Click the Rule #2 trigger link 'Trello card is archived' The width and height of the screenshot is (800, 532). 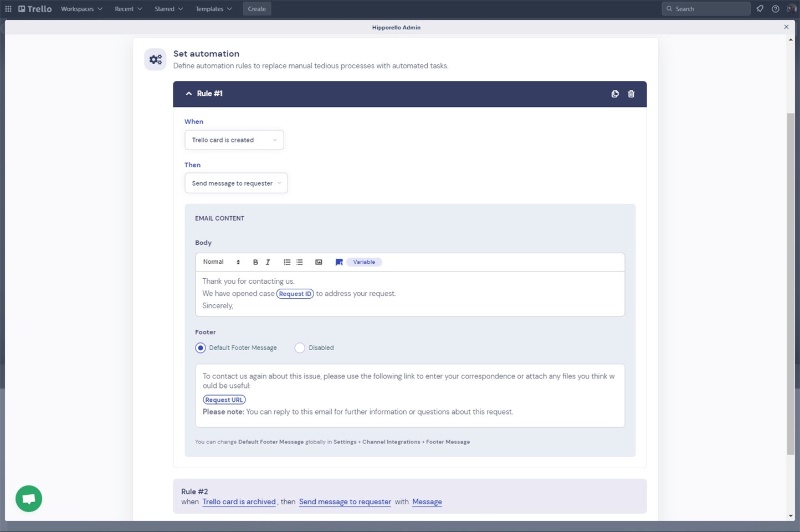tap(239, 502)
